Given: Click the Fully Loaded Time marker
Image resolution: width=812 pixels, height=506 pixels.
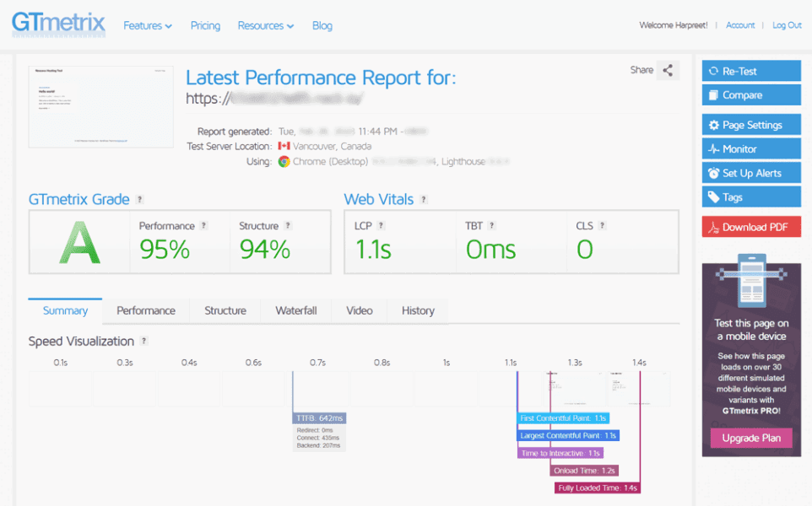Looking at the screenshot, I should (x=598, y=488).
